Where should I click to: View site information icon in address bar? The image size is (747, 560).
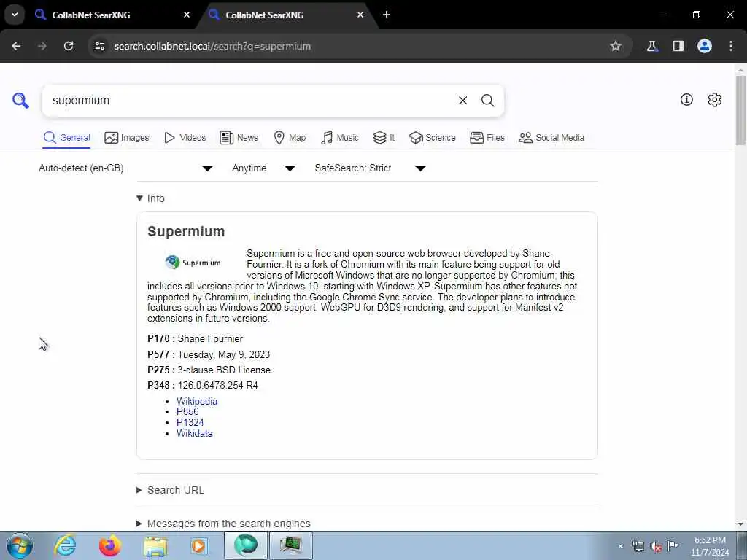(99, 46)
